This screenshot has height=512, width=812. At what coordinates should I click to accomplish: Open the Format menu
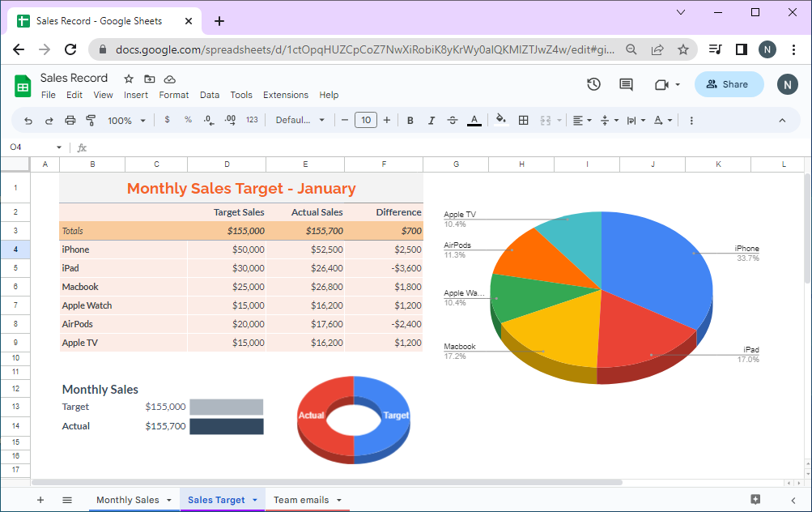[174, 95]
